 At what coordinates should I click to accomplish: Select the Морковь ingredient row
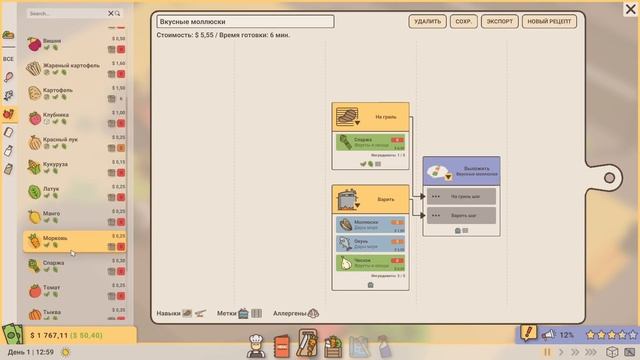75,242
